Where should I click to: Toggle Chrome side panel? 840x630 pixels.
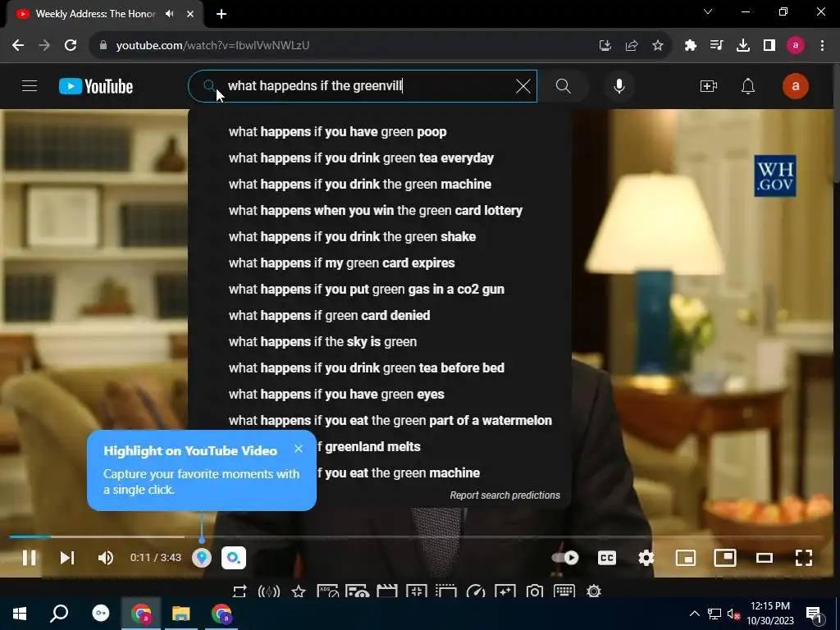click(x=769, y=46)
